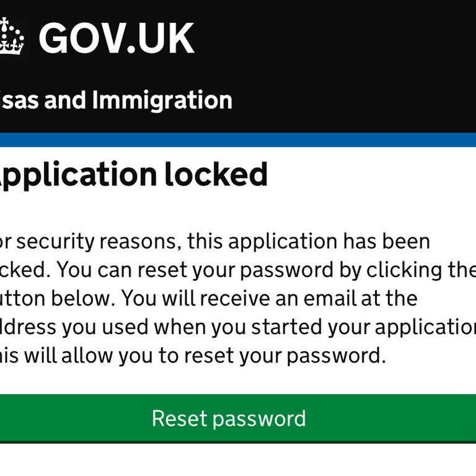Go to the Visas and Immigration service link
476x476 pixels.
coord(115,100)
